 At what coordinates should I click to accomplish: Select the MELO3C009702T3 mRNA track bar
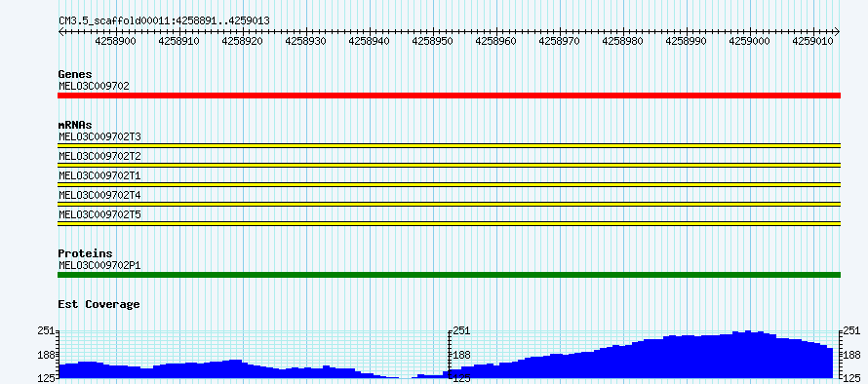[x=449, y=145]
